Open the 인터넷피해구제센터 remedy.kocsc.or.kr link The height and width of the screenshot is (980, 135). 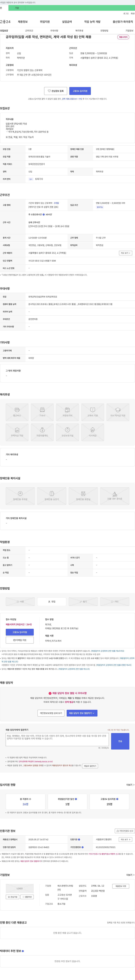tap(36, 762)
